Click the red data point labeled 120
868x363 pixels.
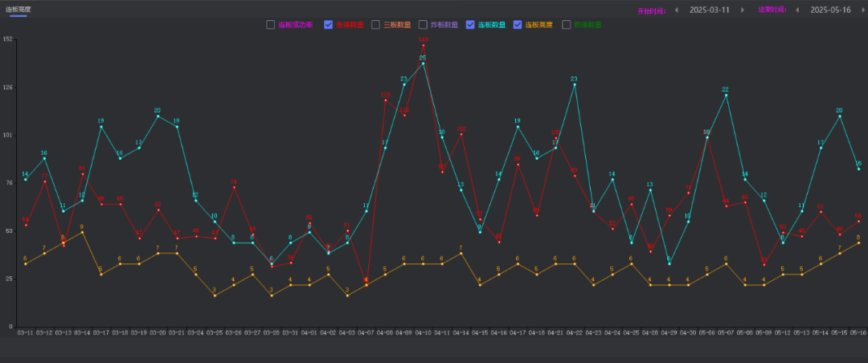tap(385, 100)
